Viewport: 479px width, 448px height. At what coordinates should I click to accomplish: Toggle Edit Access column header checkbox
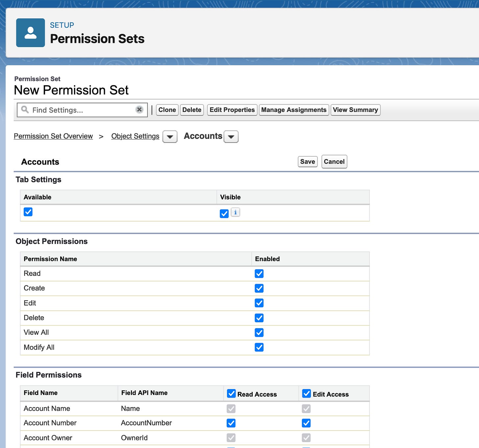[307, 393]
